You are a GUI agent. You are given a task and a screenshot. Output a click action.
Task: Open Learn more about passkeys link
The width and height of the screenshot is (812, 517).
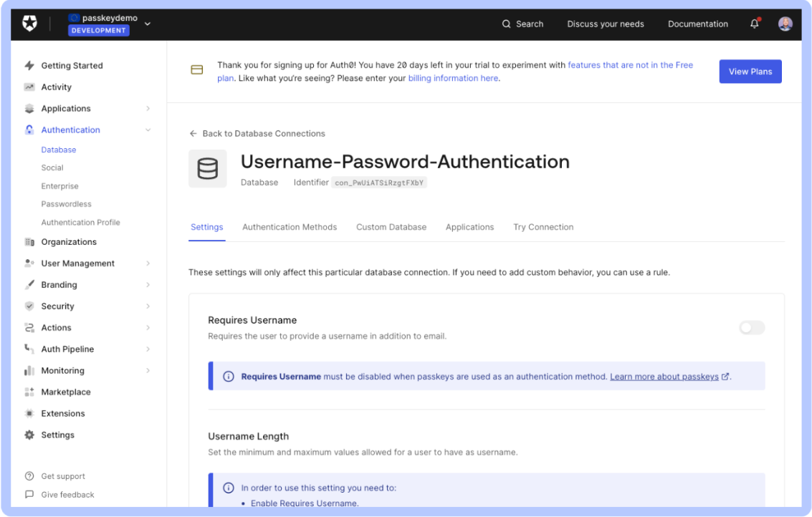pyautogui.click(x=664, y=377)
